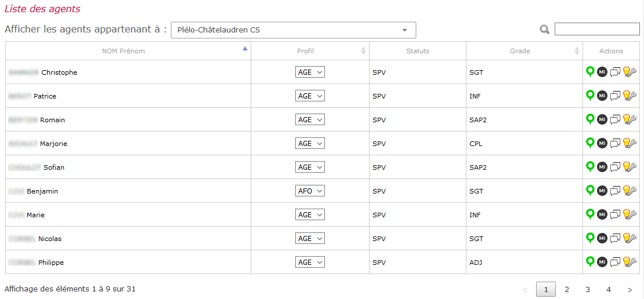Sort table by NOM Prénom column
Screen dimensions: 644x299
[x=128, y=51]
